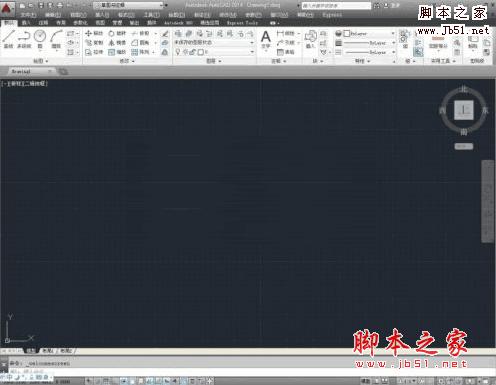
Task: Click the WCS button below the ViewCube
Action: pos(464,146)
